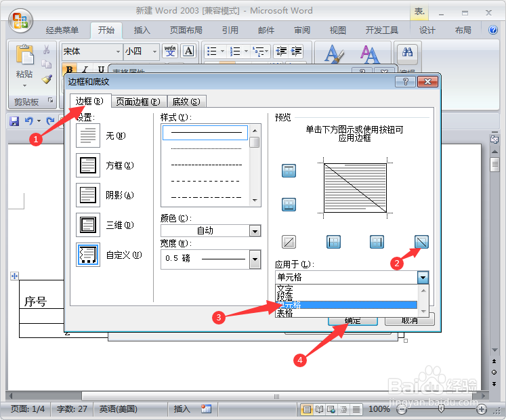Screen dimensions: 506x420
Task: Open the 宋体 font name dropdown
Action: point(118,51)
